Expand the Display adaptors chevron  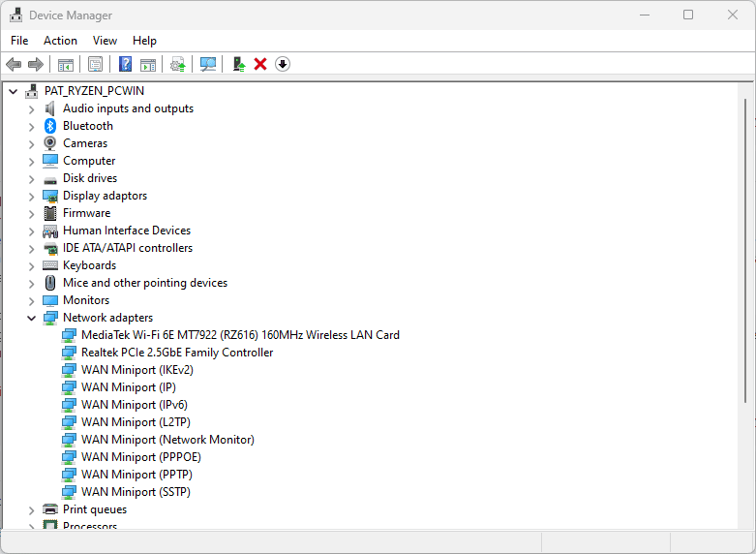pos(31,197)
